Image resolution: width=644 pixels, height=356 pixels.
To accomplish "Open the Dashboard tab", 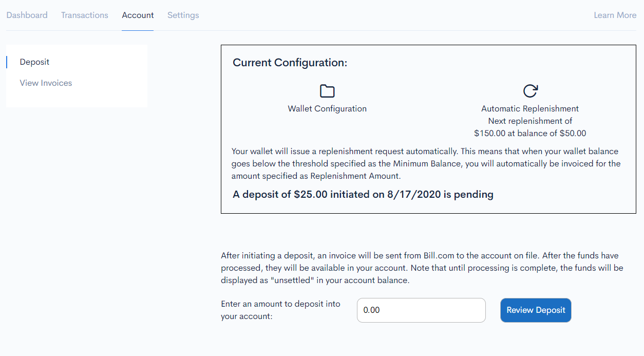I will click(x=27, y=15).
